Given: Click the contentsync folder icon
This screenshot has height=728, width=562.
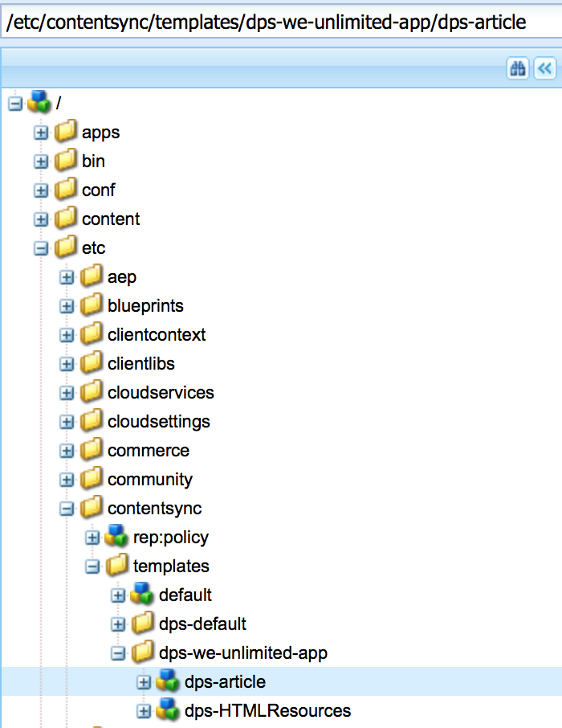Looking at the screenshot, I should (x=91, y=507).
